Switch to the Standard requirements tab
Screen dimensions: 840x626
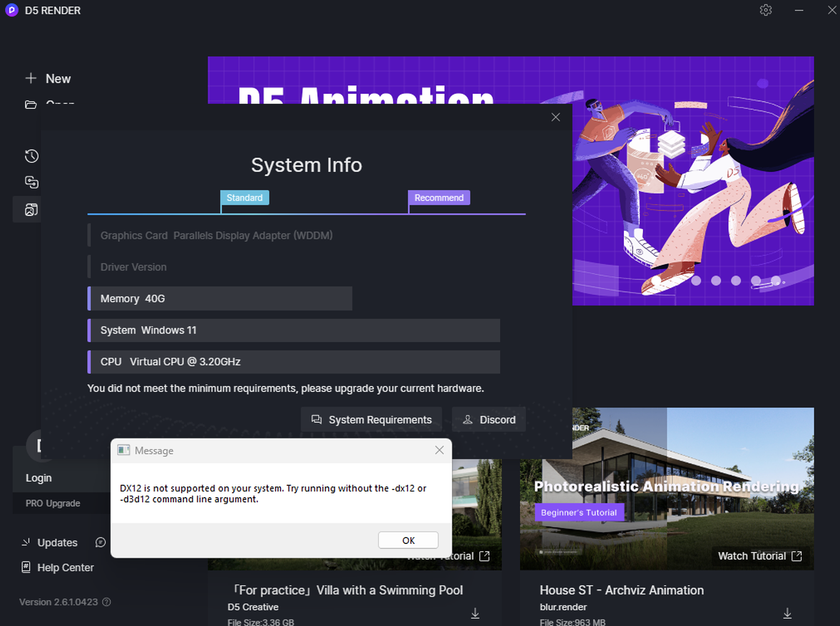[245, 197]
